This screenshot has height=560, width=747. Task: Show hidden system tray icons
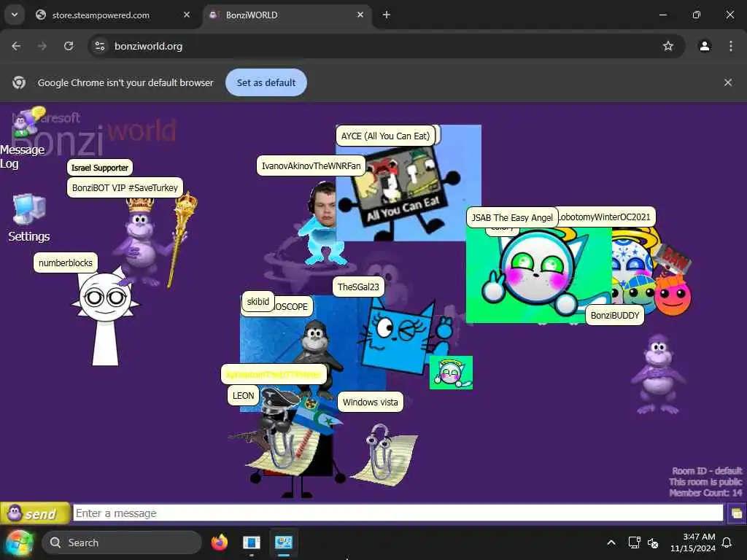click(x=611, y=542)
